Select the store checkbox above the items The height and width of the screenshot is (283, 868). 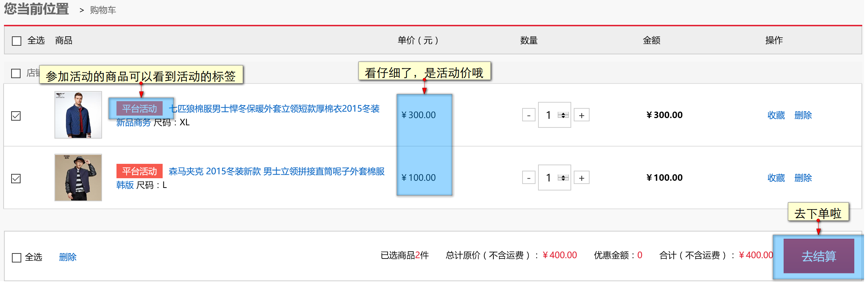click(16, 73)
